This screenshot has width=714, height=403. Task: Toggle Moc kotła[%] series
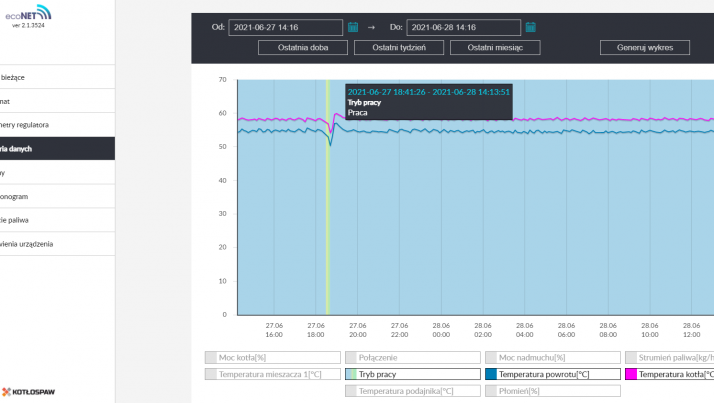273,357
